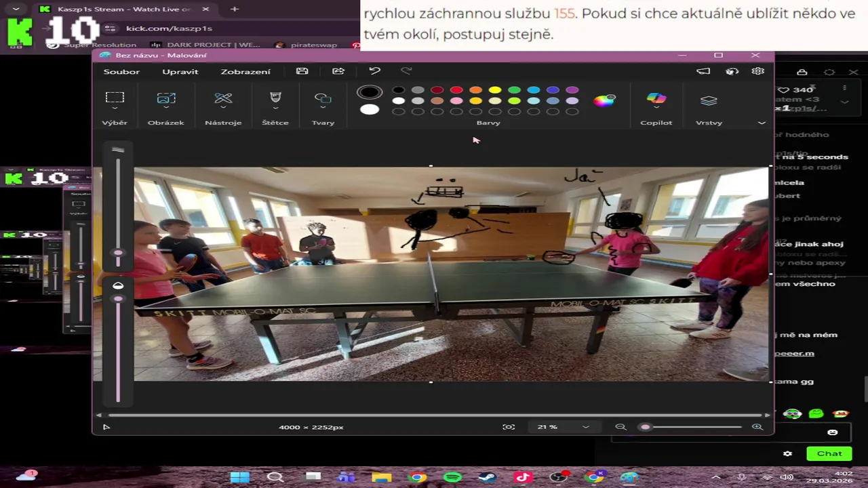This screenshot has width=868, height=488.
Task: Open the Upravit menu
Action: coord(180,71)
